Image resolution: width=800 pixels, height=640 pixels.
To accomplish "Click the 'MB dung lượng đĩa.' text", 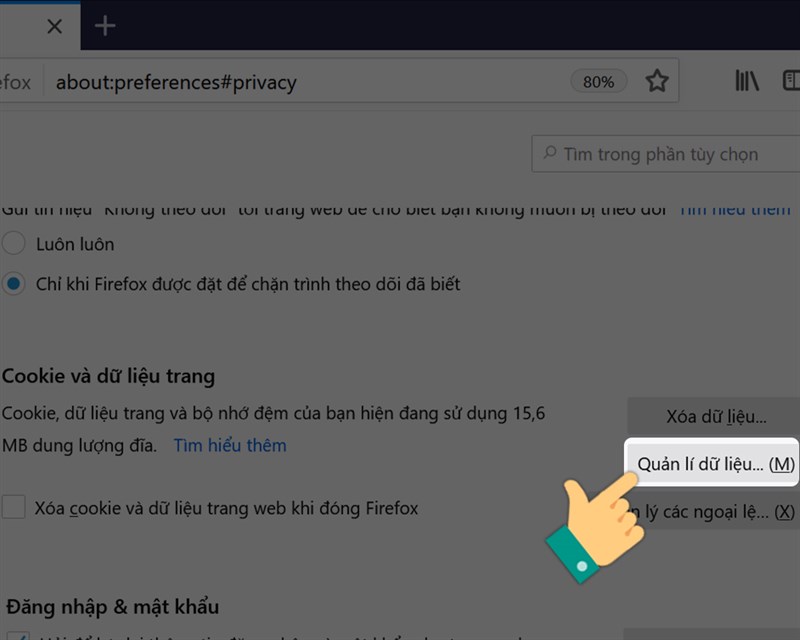I will [80, 446].
